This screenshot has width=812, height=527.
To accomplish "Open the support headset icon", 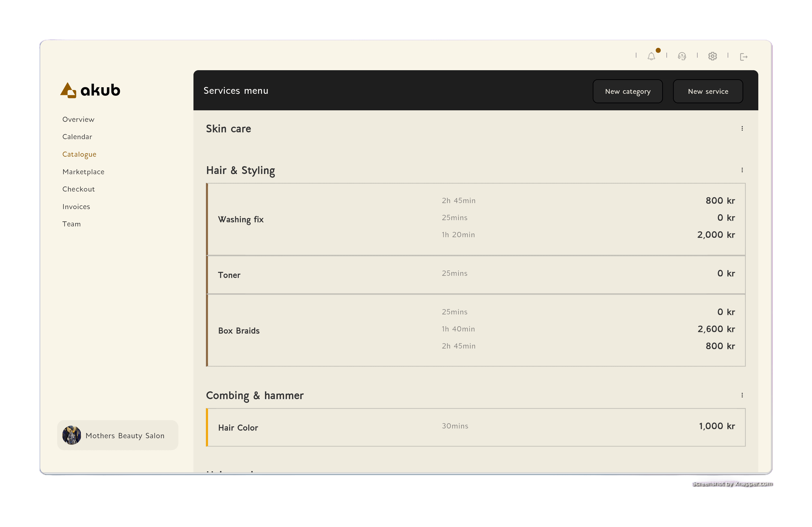I will [x=682, y=56].
